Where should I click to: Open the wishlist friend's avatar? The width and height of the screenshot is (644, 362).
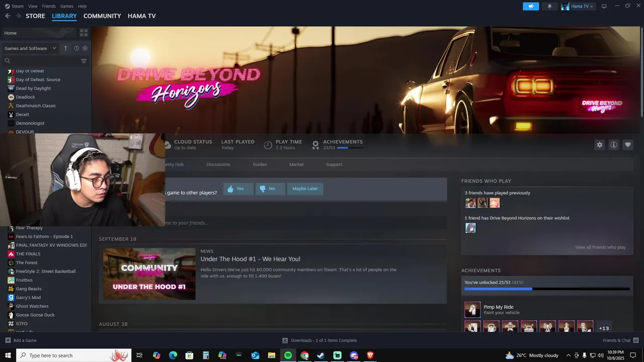pos(470,228)
